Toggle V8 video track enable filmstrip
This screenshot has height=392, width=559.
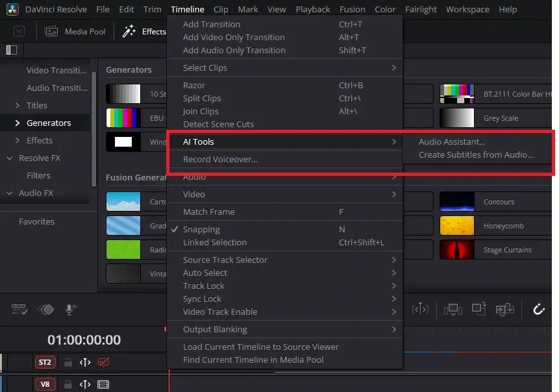tap(103, 384)
